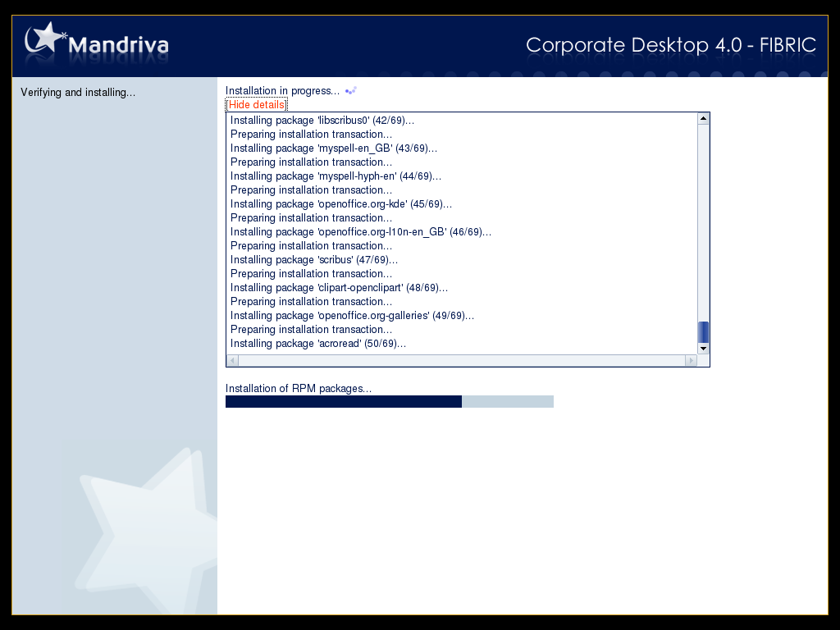Click the RPM installation progress bar

click(390, 401)
